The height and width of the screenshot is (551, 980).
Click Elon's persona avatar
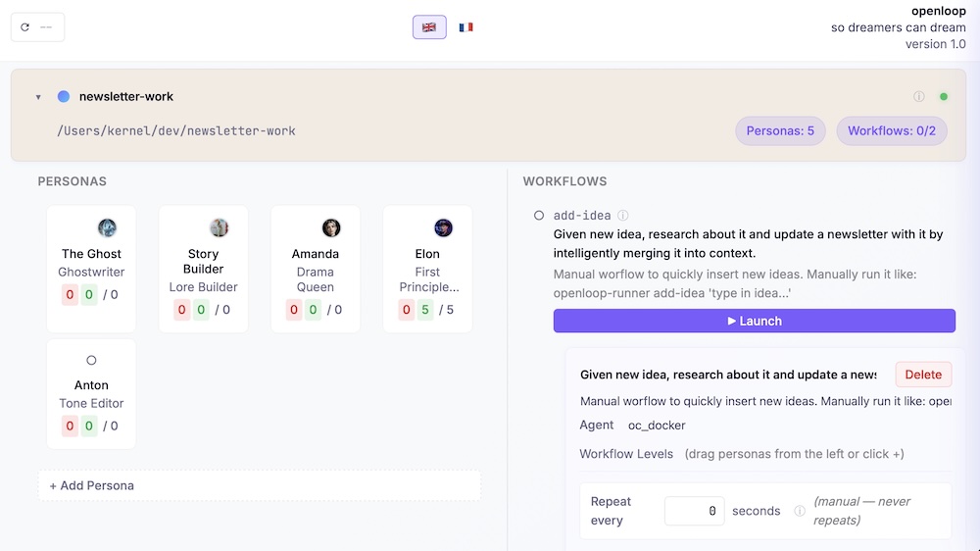pos(443,227)
